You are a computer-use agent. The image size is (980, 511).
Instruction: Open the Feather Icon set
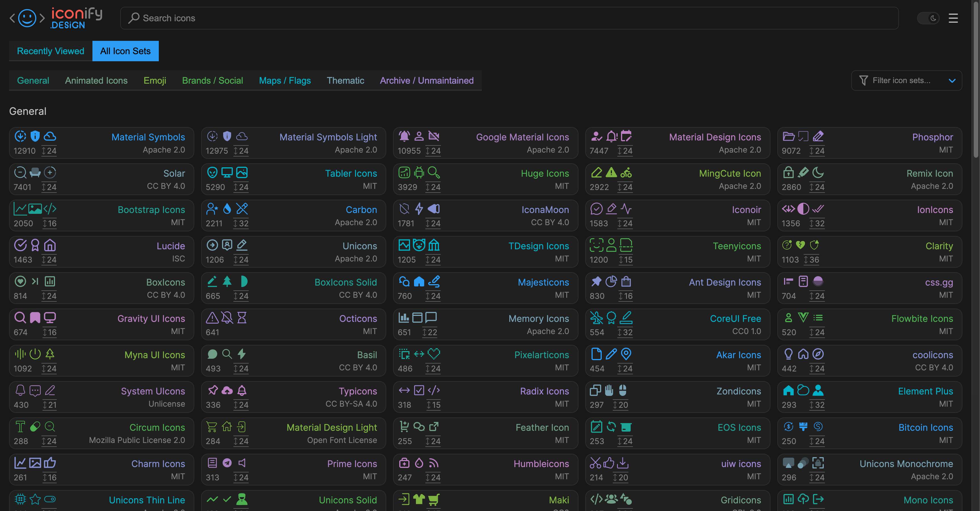click(x=486, y=433)
